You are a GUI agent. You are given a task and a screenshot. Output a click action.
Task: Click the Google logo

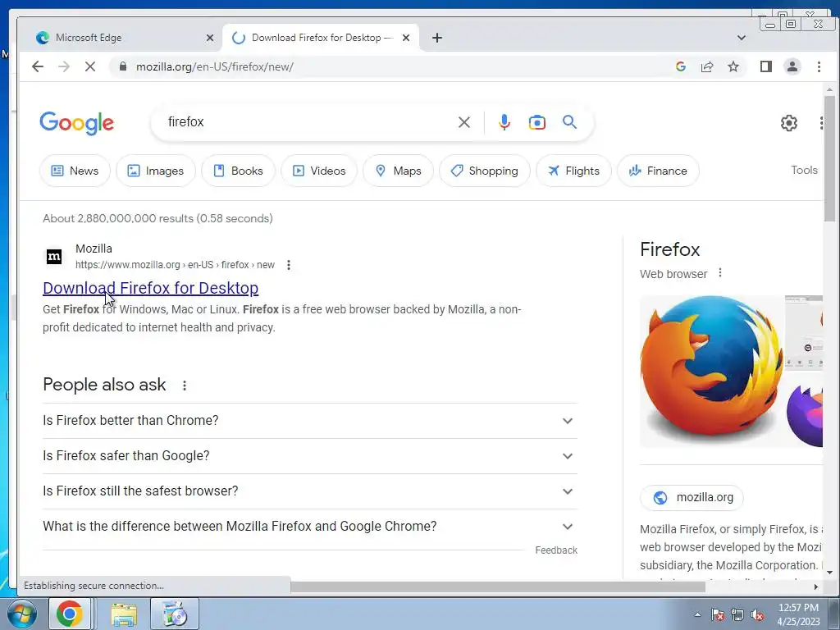[x=76, y=123]
